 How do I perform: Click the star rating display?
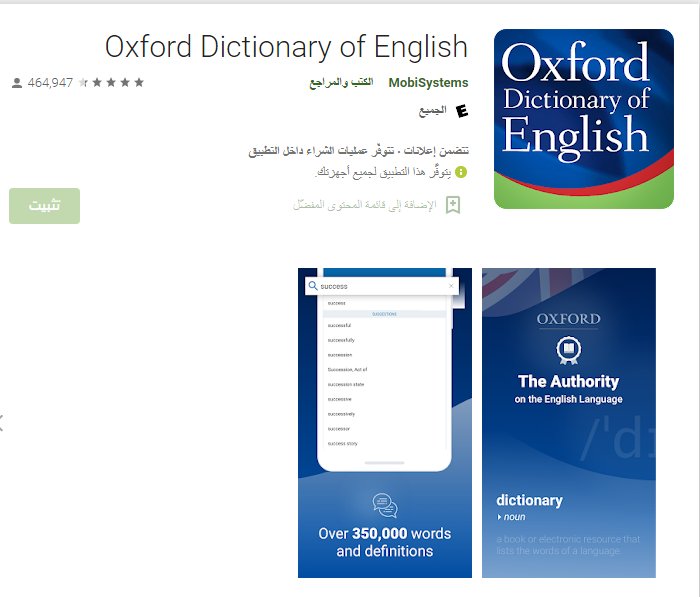(111, 82)
